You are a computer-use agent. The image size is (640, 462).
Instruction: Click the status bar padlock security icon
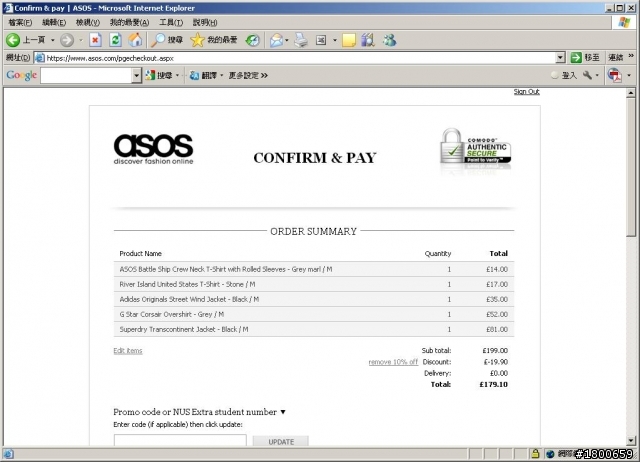click(x=535, y=453)
